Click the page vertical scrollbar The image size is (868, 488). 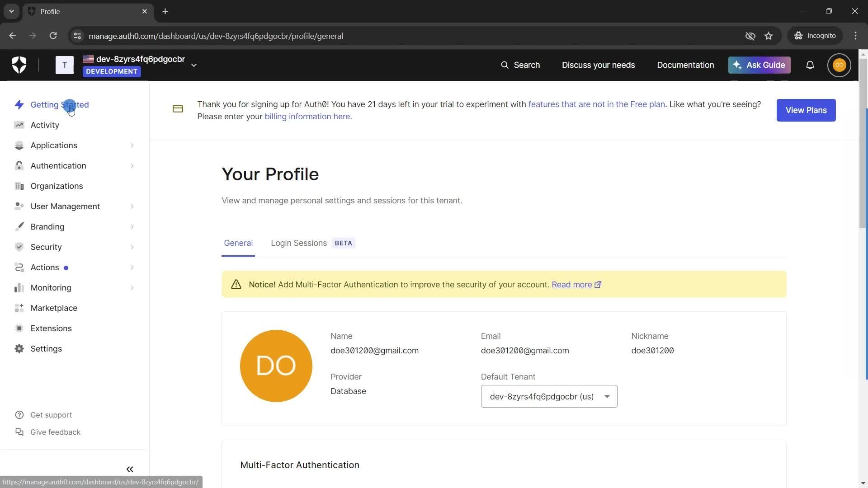pos(863,143)
